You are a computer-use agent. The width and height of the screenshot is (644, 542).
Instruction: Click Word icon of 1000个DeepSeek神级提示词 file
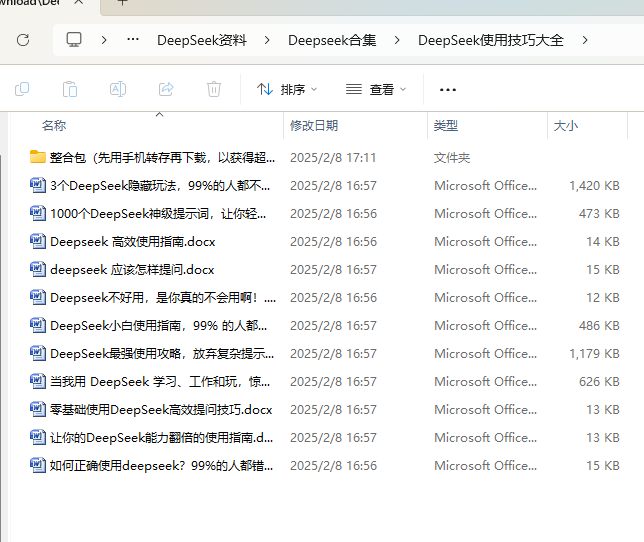[37, 213]
